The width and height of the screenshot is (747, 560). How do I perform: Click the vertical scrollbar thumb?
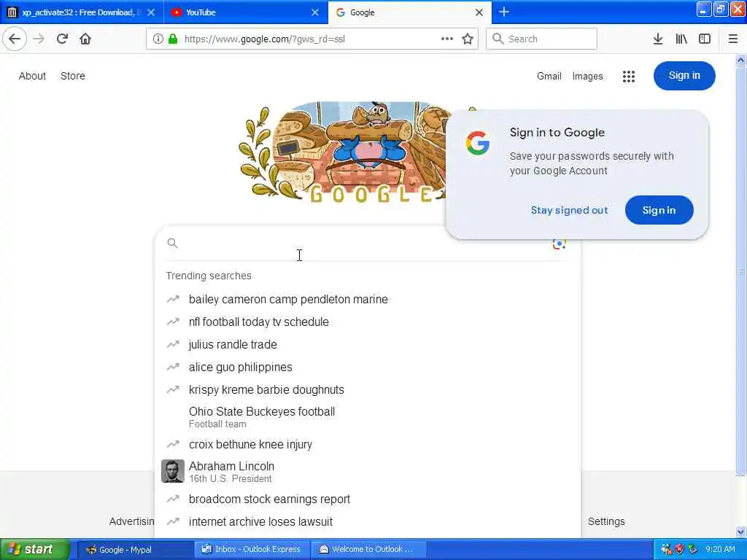point(740,271)
